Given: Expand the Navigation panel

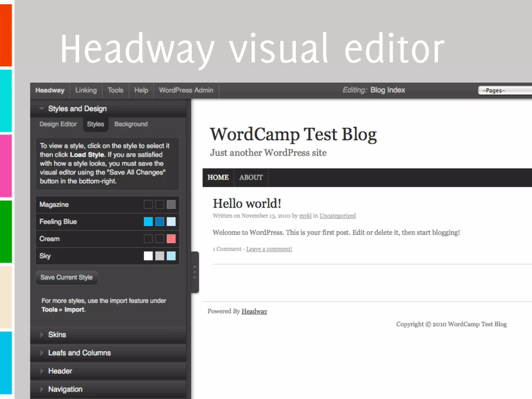Looking at the screenshot, I should pyautogui.click(x=108, y=389).
